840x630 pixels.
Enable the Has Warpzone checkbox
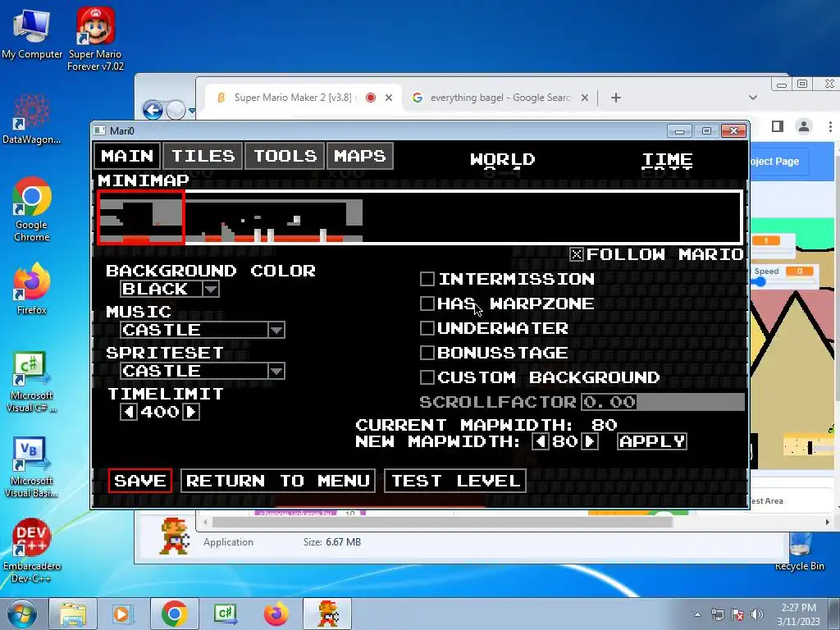pos(427,304)
